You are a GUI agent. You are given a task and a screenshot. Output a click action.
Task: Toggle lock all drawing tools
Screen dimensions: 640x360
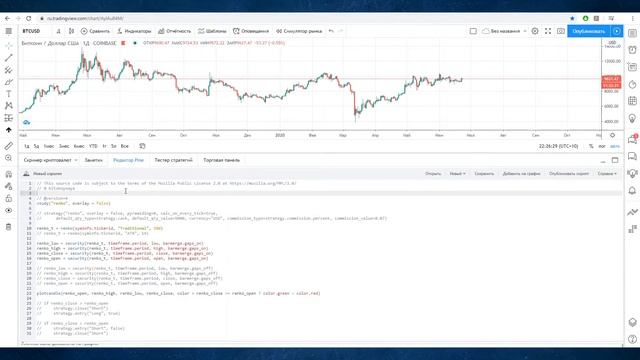point(8,198)
